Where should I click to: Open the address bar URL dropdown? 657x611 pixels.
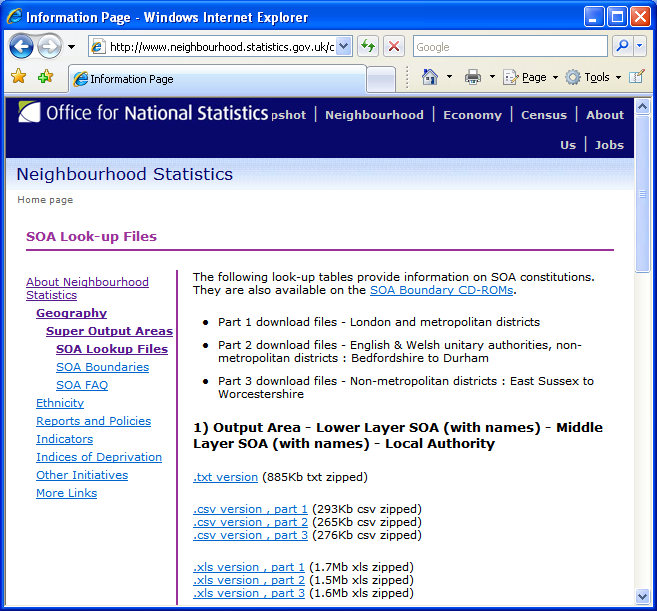[344, 47]
